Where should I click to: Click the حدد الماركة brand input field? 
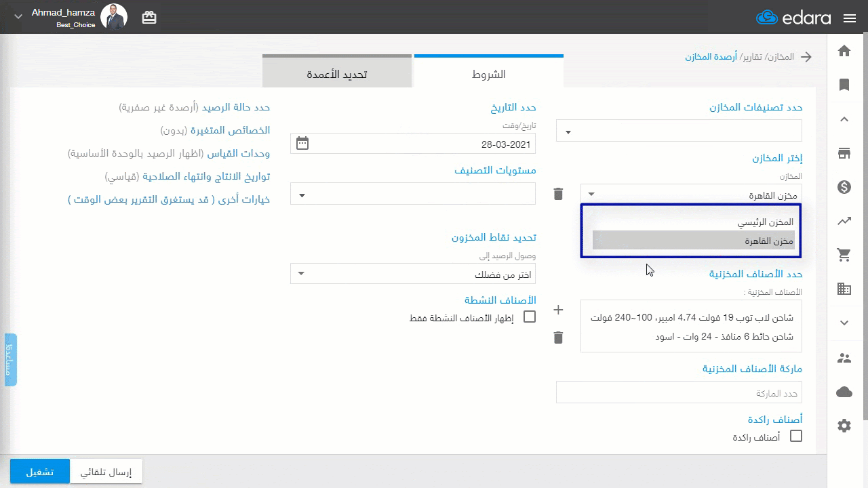[x=679, y=392]
